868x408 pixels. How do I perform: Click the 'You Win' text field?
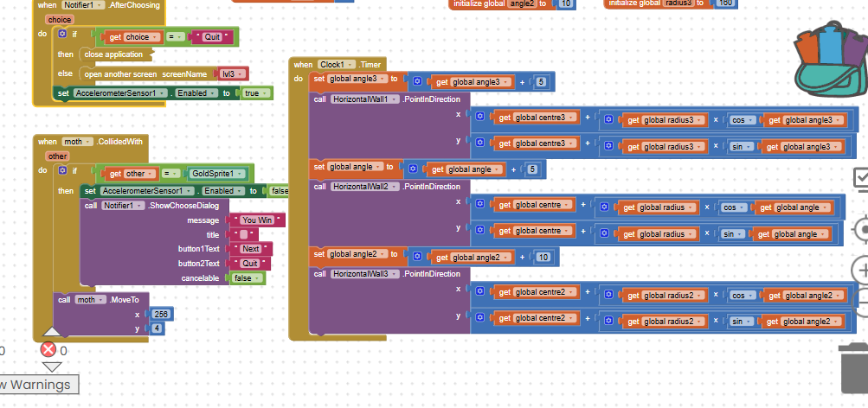click(x=256, y=220)
